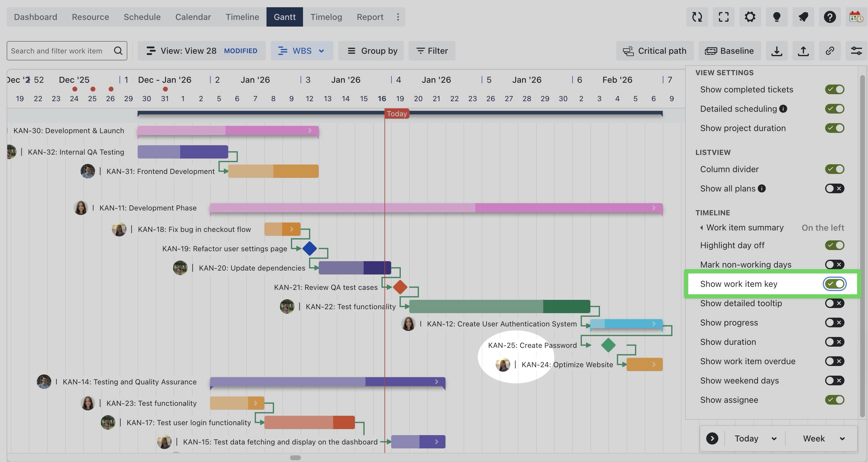Enable Show progress toggle
The height and width of the screenshot is (462, 868).
[x=834, y=323]
